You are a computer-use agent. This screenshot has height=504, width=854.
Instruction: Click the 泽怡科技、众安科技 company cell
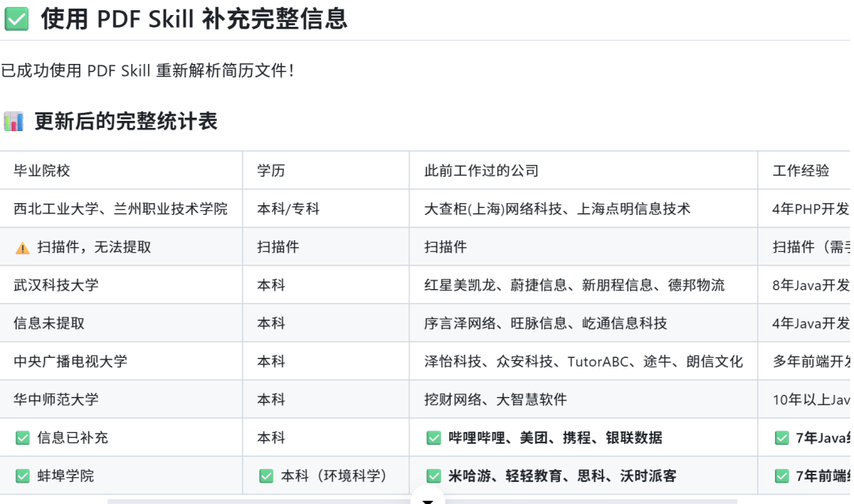pos(583,362)
